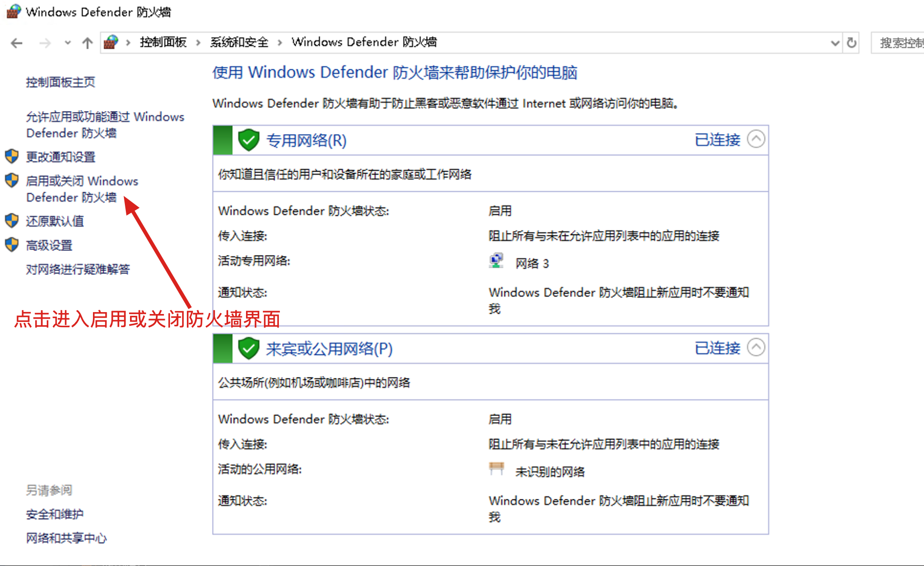Open address bar history dropdown
Image resolution: width=924 pixels, height=566 pixels.
click(835, 43)
